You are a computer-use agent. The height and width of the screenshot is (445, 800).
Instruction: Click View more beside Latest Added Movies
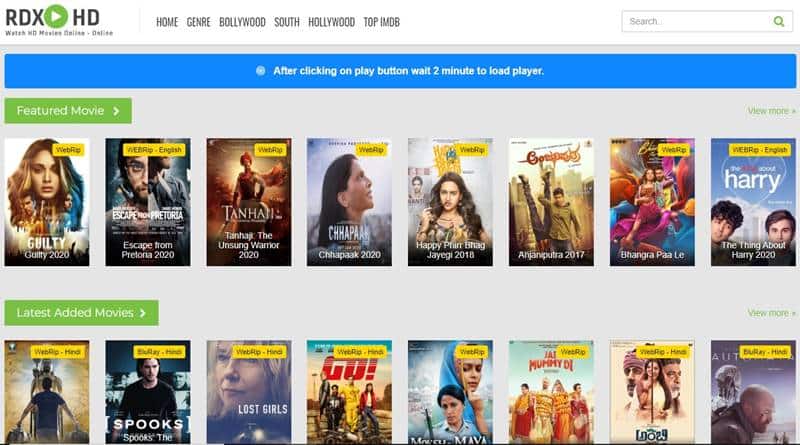point(771,313)
